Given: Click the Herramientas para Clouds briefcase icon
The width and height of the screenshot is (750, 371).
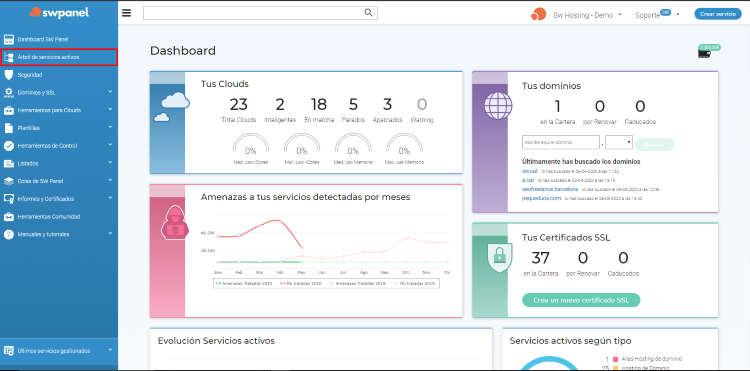Looking at the screenshot, I should [9, 110].
